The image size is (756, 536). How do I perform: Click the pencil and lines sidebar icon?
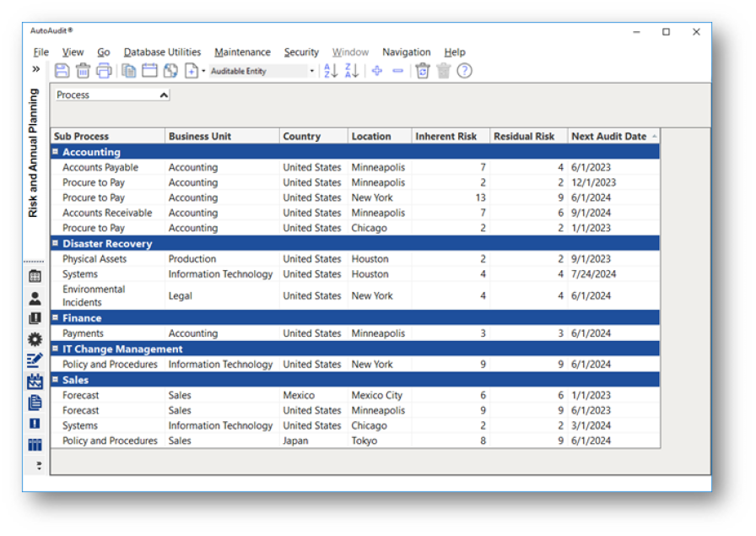[35, 360]
